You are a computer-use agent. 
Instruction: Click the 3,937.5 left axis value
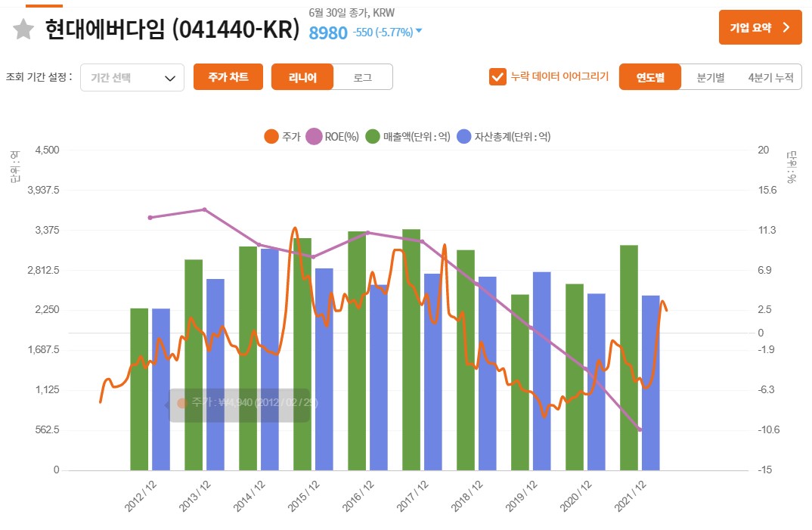click(x=44, y=190)
